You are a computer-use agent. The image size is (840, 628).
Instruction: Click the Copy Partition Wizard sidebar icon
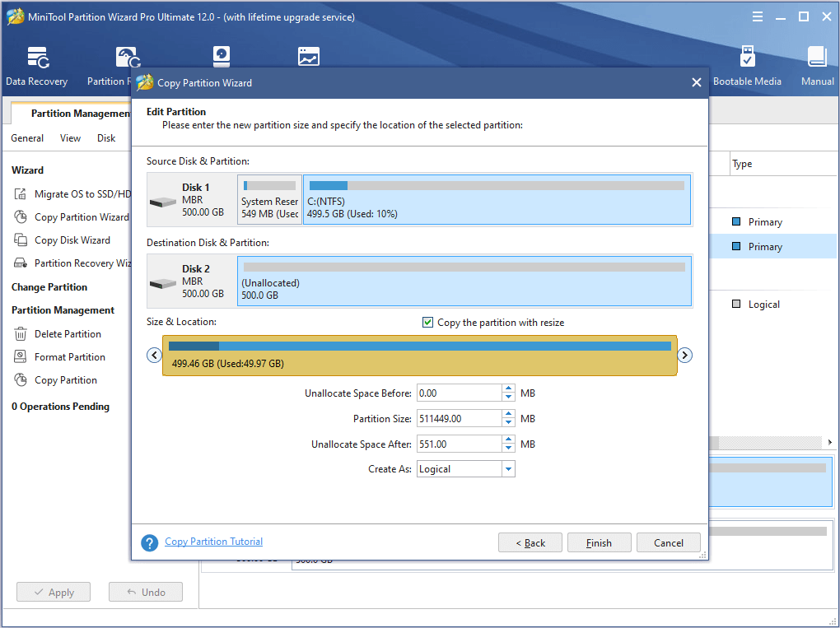coord(21,216)
